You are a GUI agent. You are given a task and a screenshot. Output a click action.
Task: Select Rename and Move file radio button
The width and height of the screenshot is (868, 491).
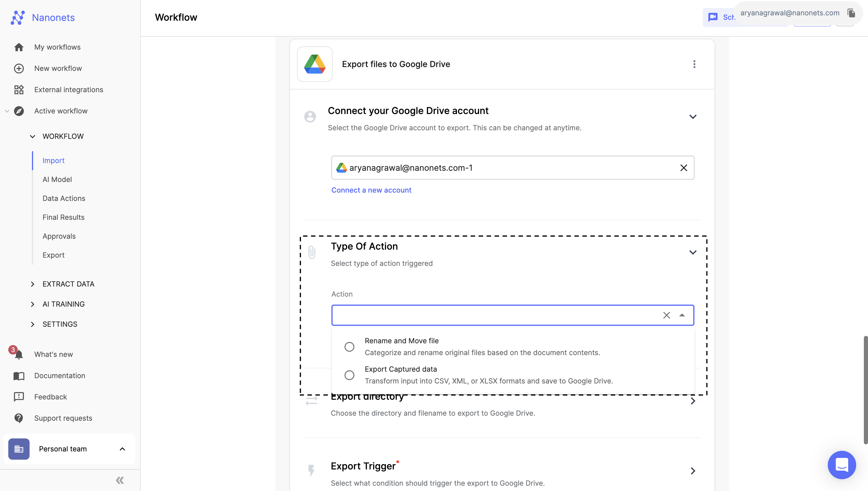pos(349,347)
